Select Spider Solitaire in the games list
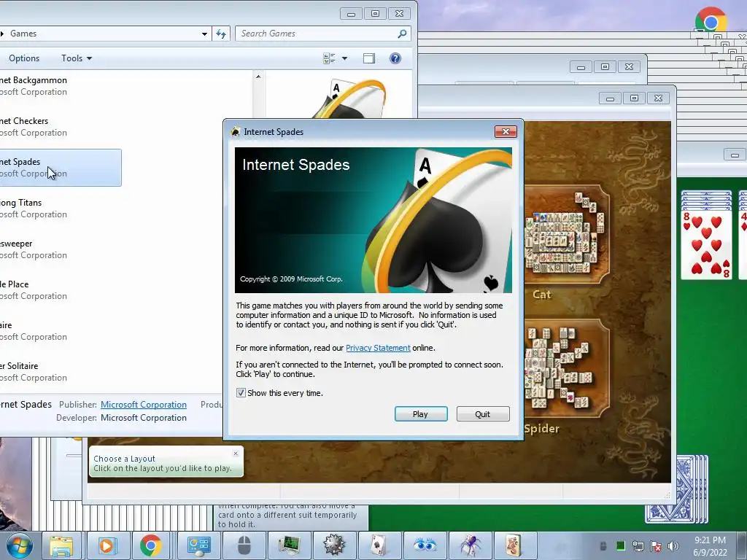Image resolution: width=747 pixels, height=560 pixels. point(61,371)
